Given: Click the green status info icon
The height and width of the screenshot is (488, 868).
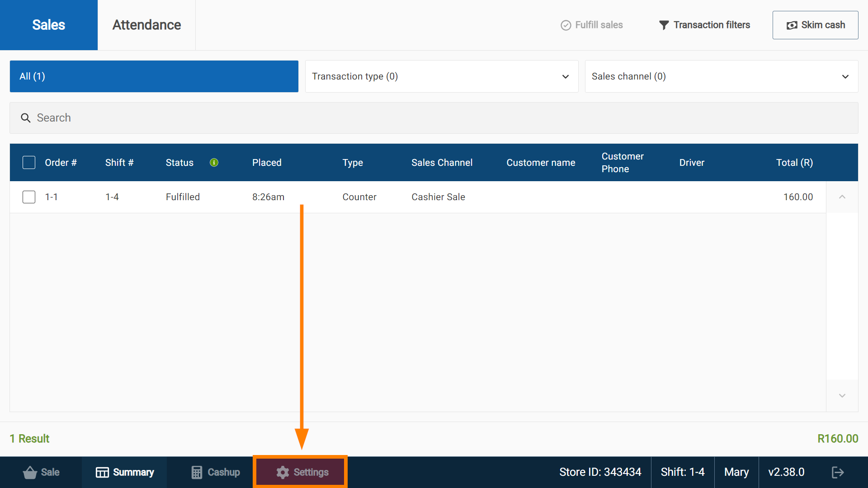Looking at the screenshot, I should pos(214,163).
